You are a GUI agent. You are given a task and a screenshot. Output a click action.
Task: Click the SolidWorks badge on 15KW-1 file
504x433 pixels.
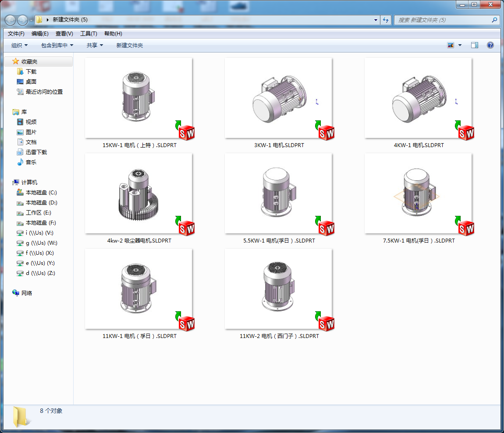(186, 133)
